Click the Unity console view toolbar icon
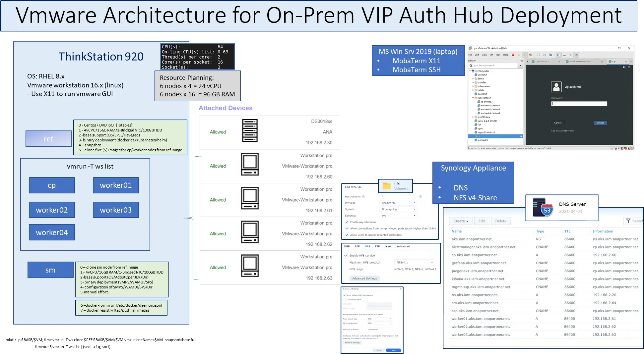The image size is (644, 354). point(576,55)
